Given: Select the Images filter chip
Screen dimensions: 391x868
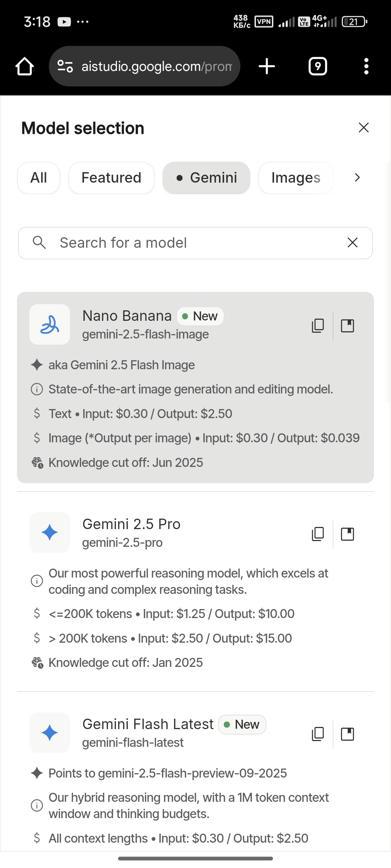Looking at the screenshot, I should point(296,178).
